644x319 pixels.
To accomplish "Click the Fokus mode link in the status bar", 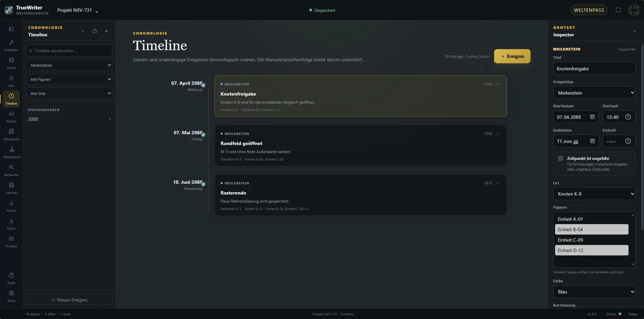I will tap(633, 314).
